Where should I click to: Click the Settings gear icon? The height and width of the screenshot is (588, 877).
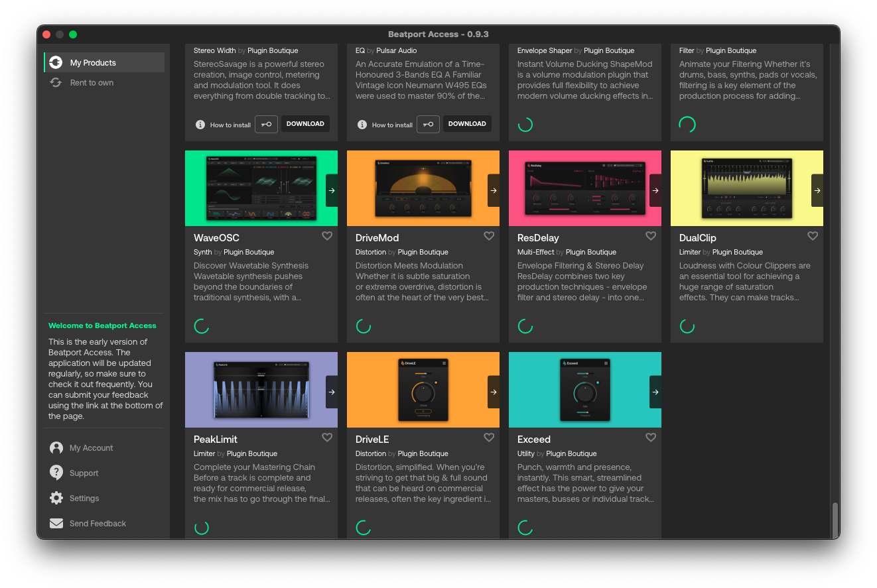(x=56, y=498)
